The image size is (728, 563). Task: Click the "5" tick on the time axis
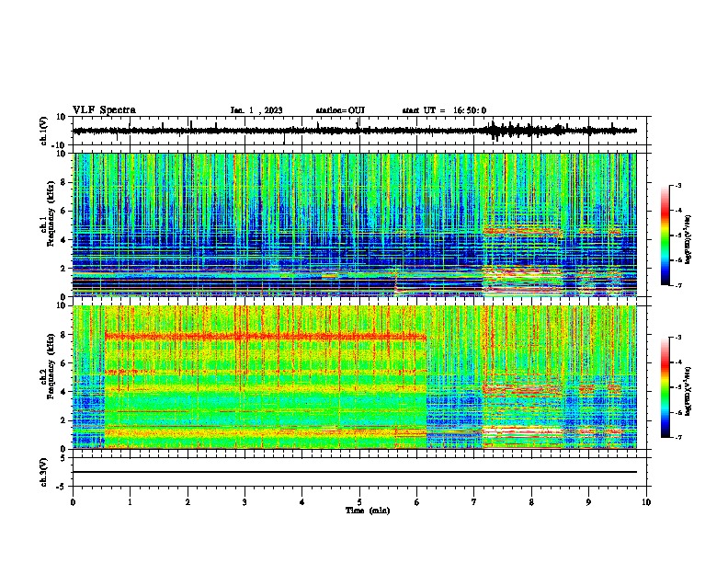point(359,502)
